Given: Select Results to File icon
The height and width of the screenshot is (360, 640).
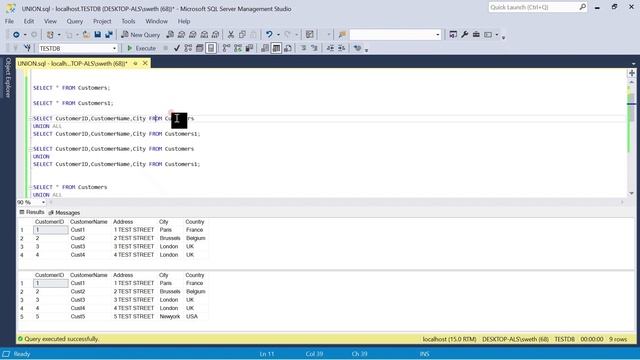Looking at the screenshot, I should 288,49.
